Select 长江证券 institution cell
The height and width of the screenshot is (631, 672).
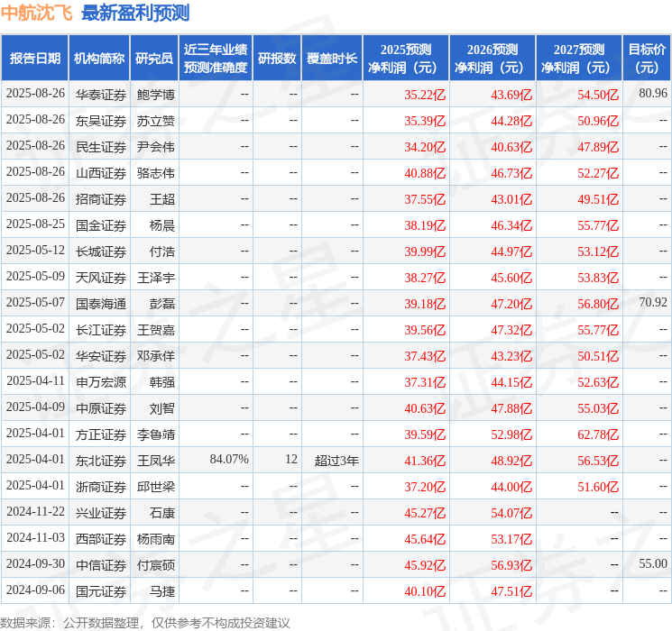tap(101, 330)
